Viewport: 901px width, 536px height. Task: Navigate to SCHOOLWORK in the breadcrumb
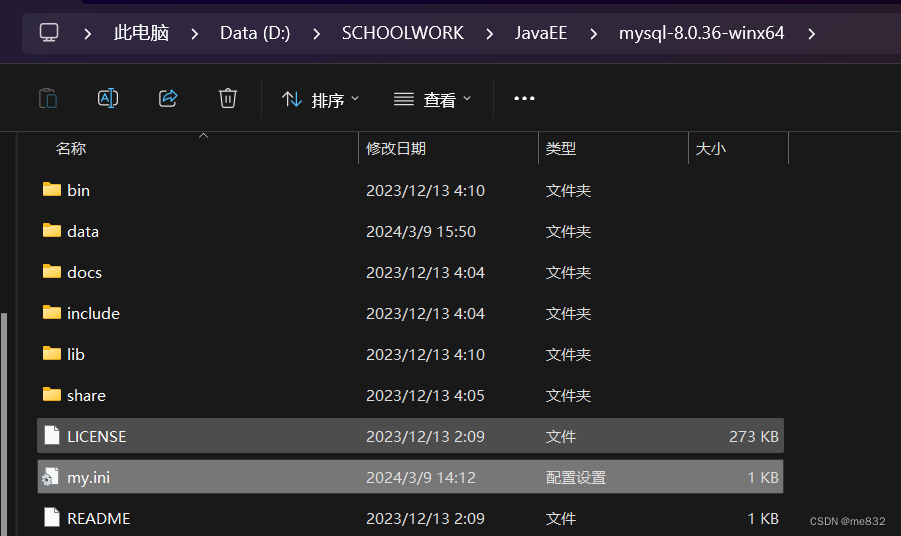pyautogui.click(x=403, y=33)
